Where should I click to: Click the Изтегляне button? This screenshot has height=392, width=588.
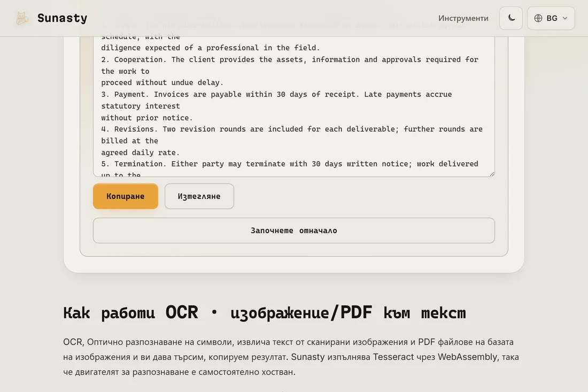(199, 196)
